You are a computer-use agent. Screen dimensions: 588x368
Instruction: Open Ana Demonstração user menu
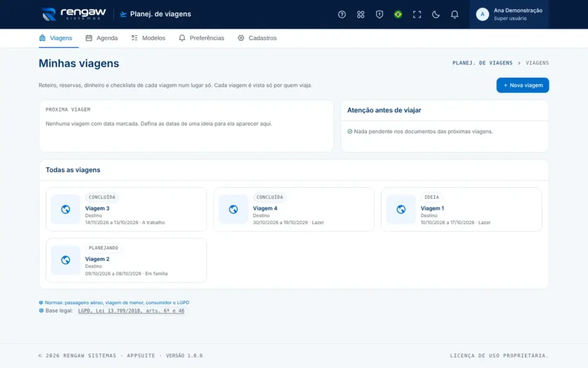point(509,14)
